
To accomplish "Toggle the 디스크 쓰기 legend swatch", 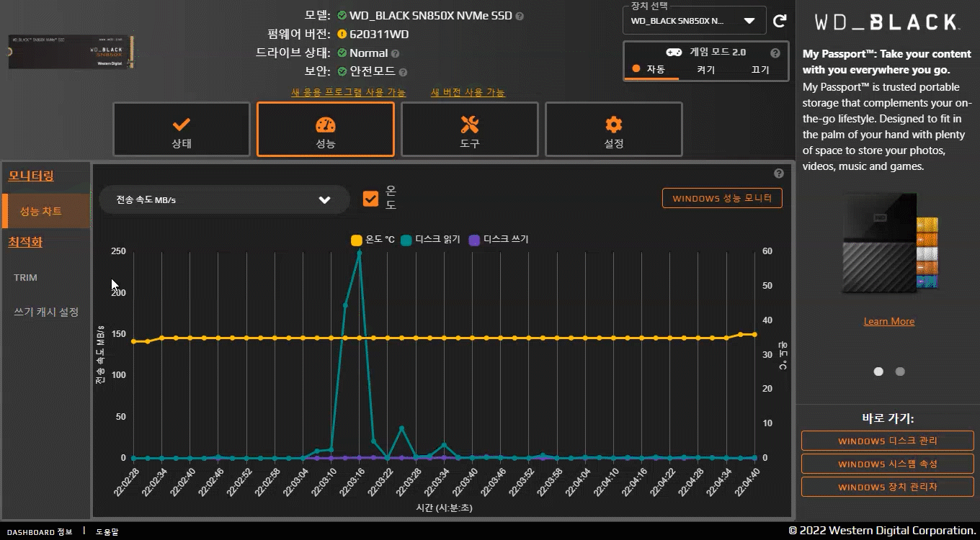I will click(x=474, y=240).
